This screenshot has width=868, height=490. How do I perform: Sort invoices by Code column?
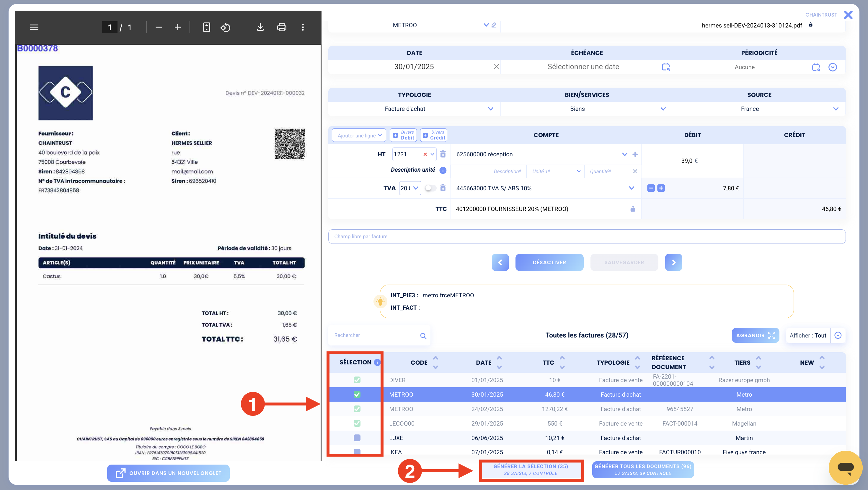pos(435,363)
